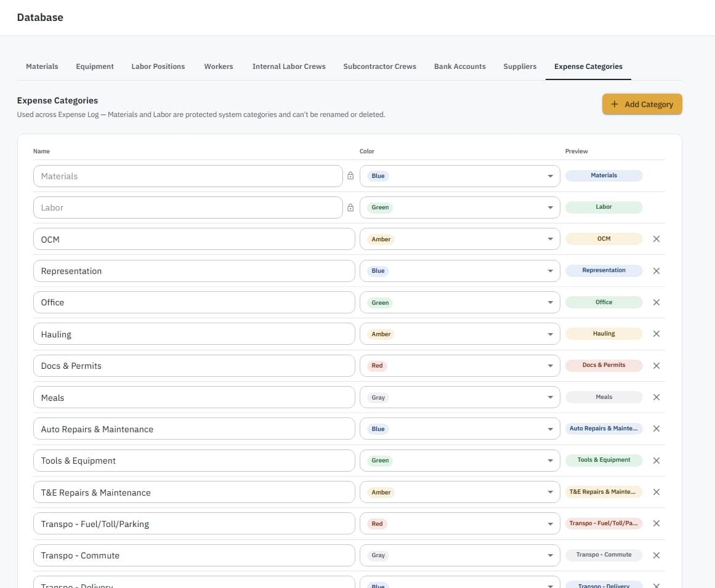The image size is (715, 588).
Task: Open the Materials tab
Action: (x=42, y=66)
